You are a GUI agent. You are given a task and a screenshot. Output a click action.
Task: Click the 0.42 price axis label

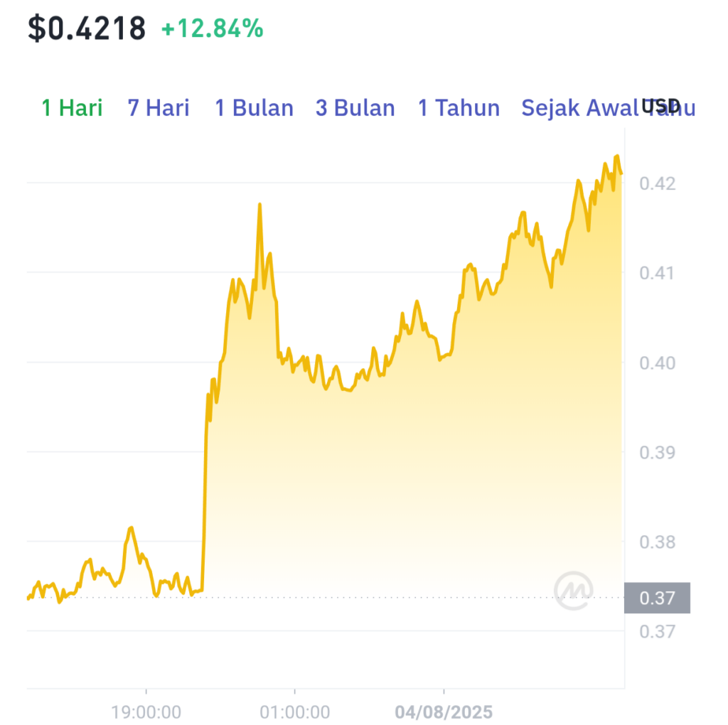[x=658, y=184]
